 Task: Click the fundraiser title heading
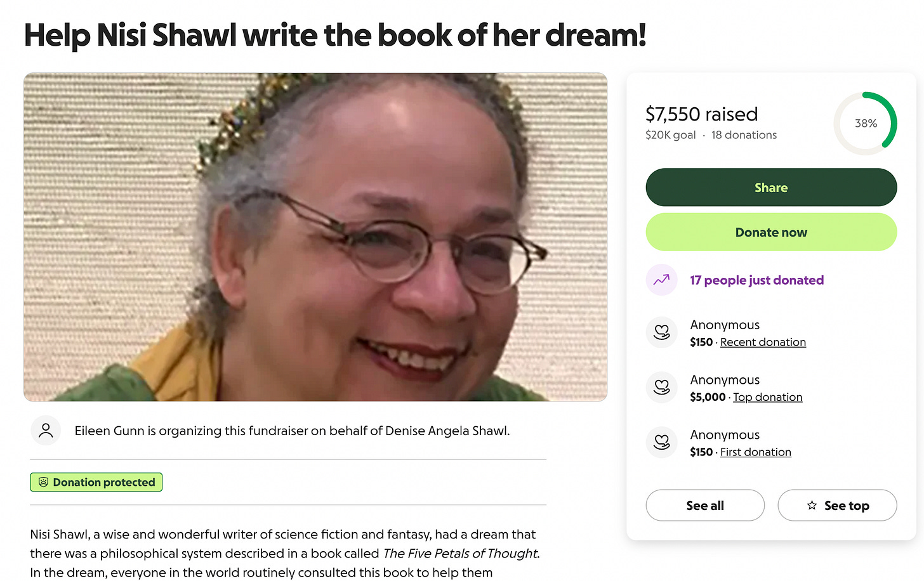pos(335,36)
